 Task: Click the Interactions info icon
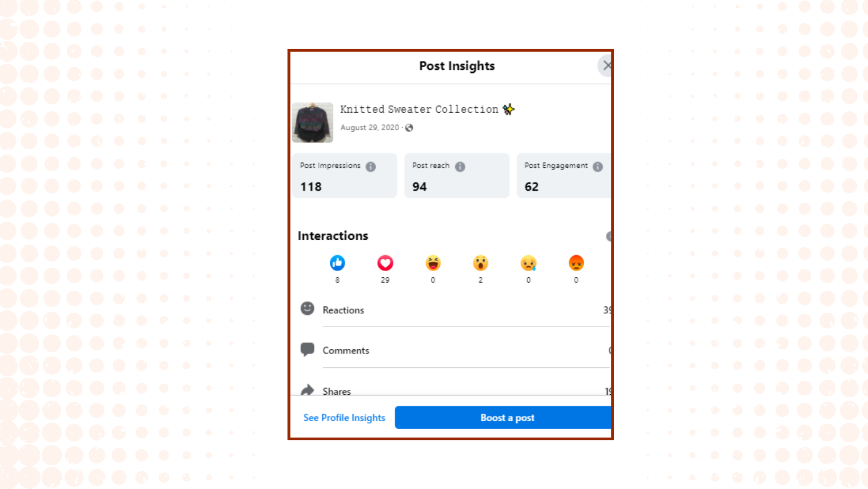(609, 236)
